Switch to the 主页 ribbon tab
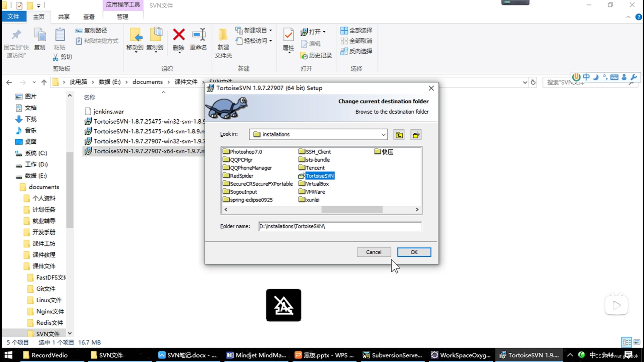This screenshot has height=362, width=644. pyautogui.click(x=39, y=16)
